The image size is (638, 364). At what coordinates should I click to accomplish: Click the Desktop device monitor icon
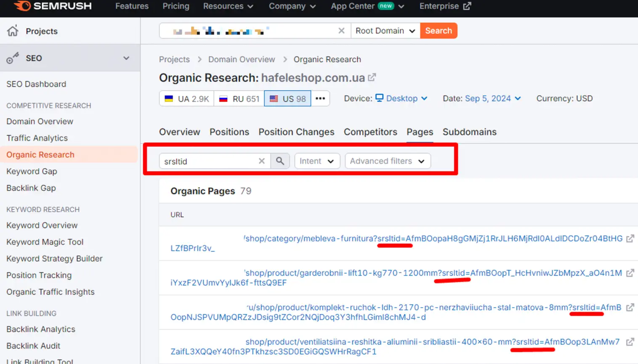(379, 98)
